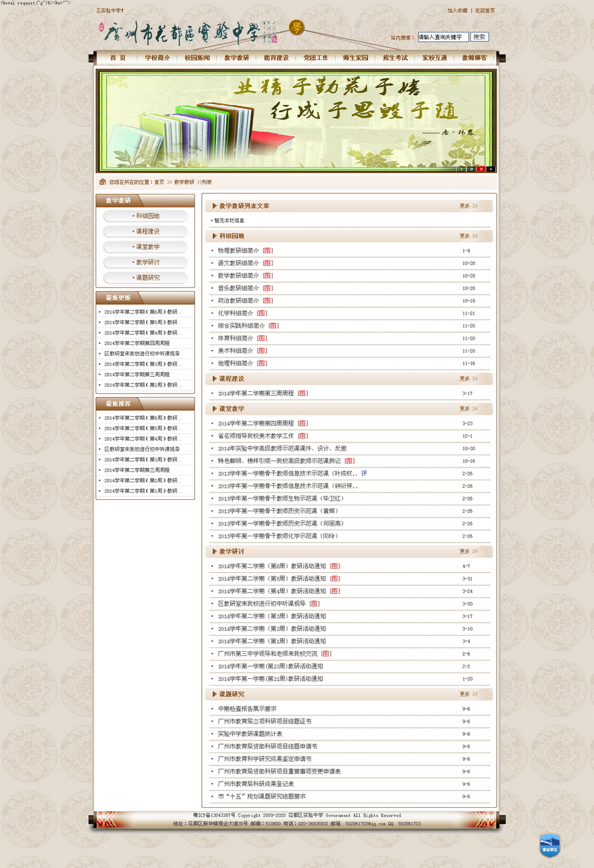Click the site search keyword input field
The height and width of the screenshot is (868, 594).
[443, 37]
